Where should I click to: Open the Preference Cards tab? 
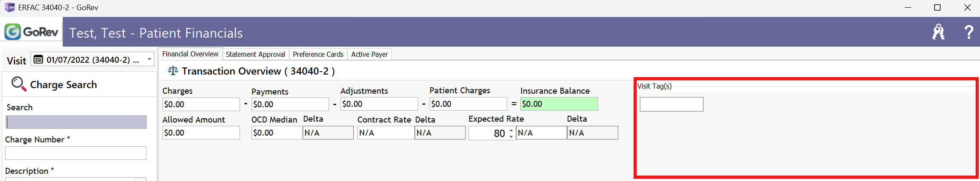point(318,54)
